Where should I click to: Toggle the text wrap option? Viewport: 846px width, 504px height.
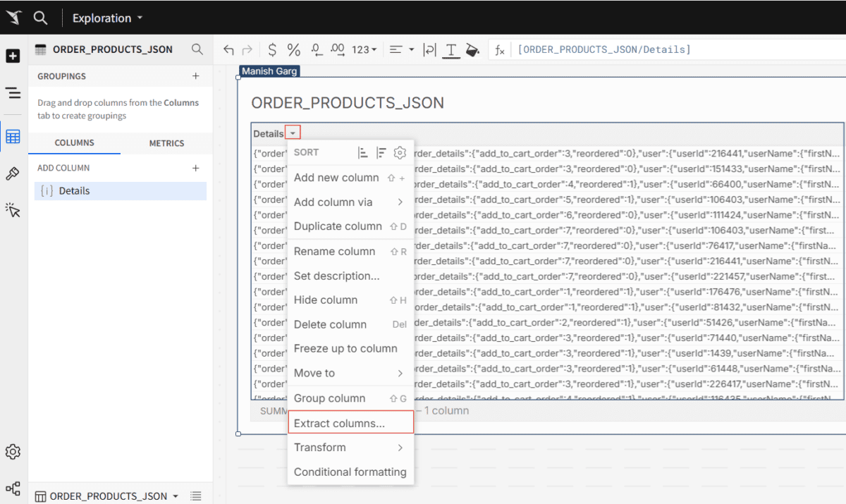tap(430, 49)
